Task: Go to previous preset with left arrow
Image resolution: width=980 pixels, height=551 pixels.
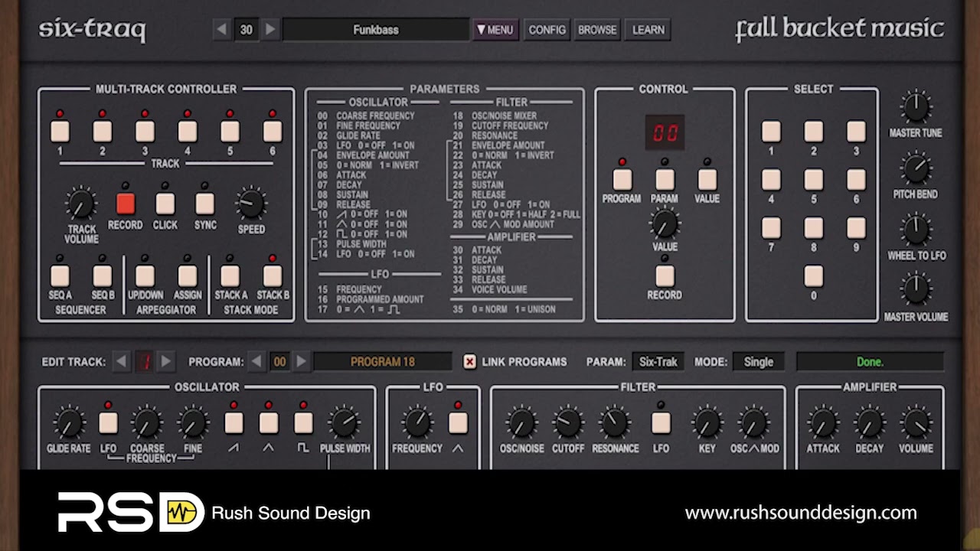Action: coord(222,30)
